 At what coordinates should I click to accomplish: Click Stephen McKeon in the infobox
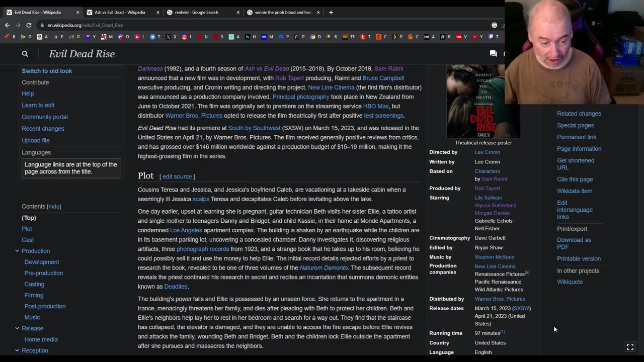pos(494,257)
